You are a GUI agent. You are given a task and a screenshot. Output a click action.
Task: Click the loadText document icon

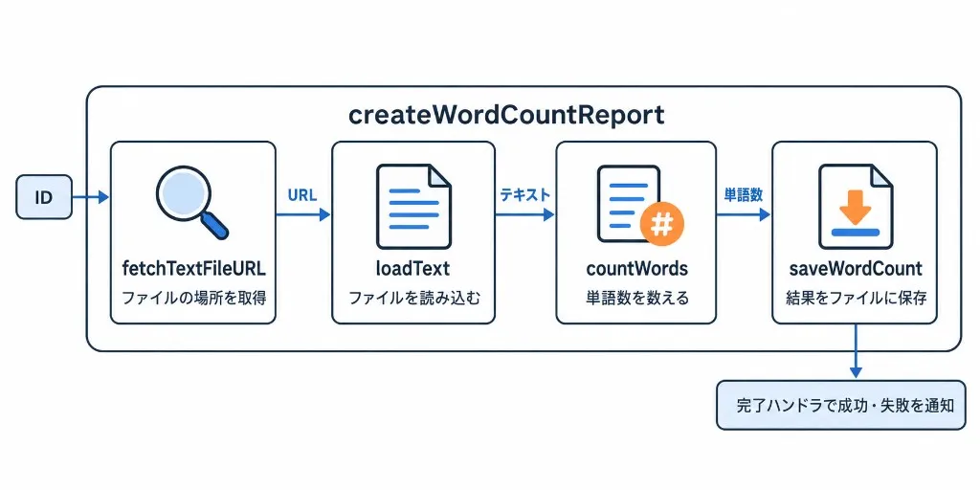point(413,207)
